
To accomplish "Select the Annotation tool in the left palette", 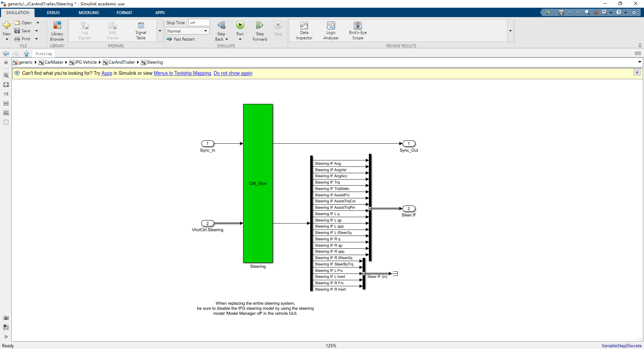I will (x=6, y=103).
